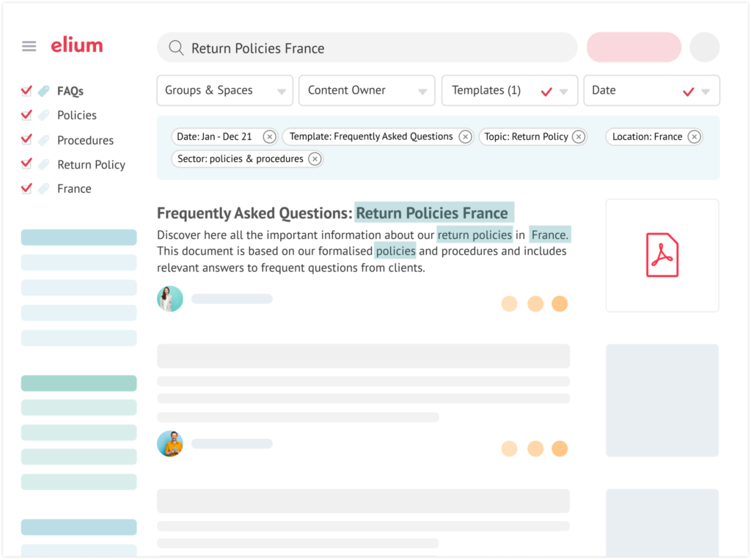
Task: Click the elium logo
Action: [x=76, y=45]
